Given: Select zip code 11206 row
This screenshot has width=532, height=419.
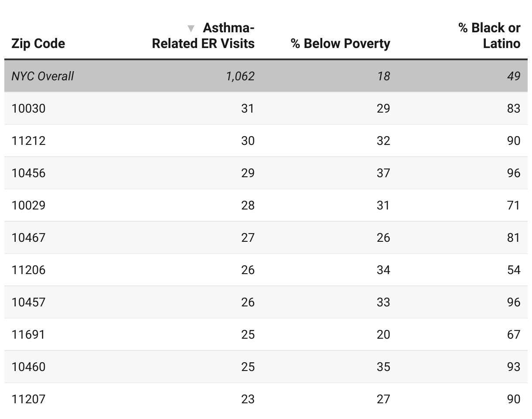Looking at the screenshot, I should (28, 270).
